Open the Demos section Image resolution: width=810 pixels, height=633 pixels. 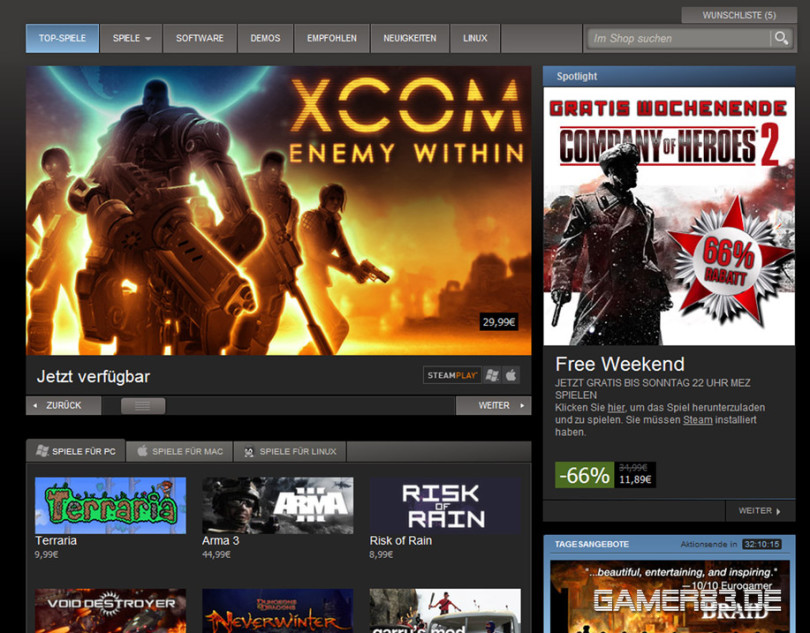pos(266,38)
